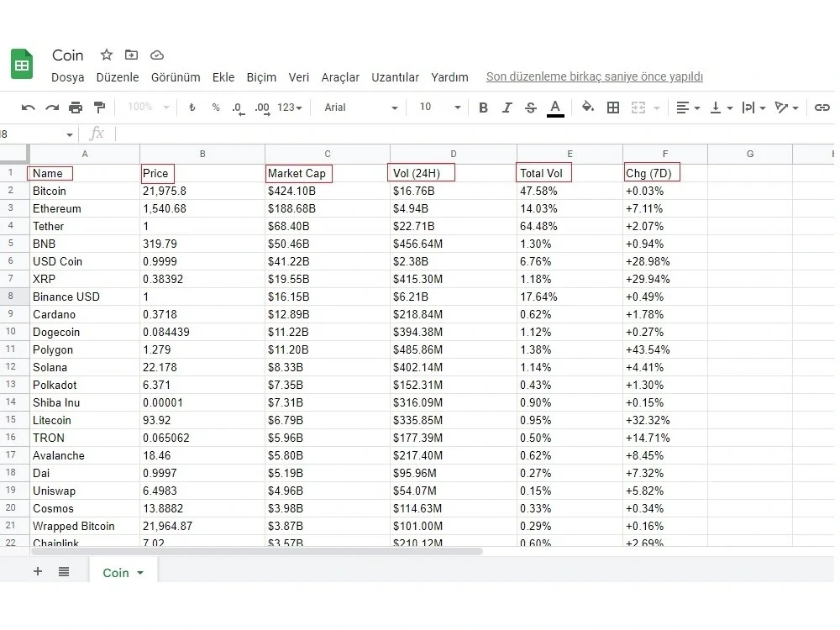This screenshot has width=840, height=630.
Task: Open the borders grid icon
Action: point(613,108)
